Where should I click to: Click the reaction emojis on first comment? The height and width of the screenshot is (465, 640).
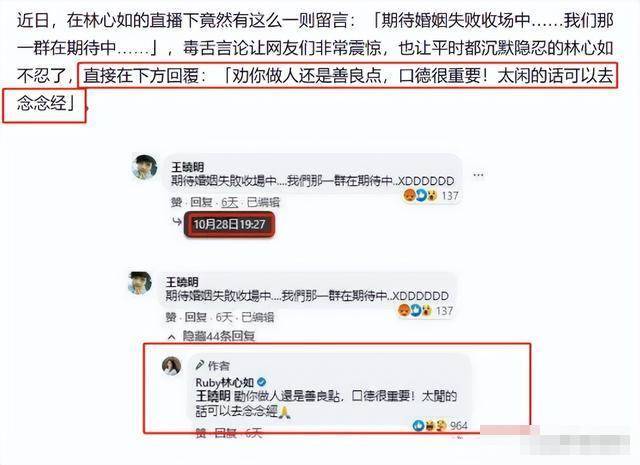420,196
